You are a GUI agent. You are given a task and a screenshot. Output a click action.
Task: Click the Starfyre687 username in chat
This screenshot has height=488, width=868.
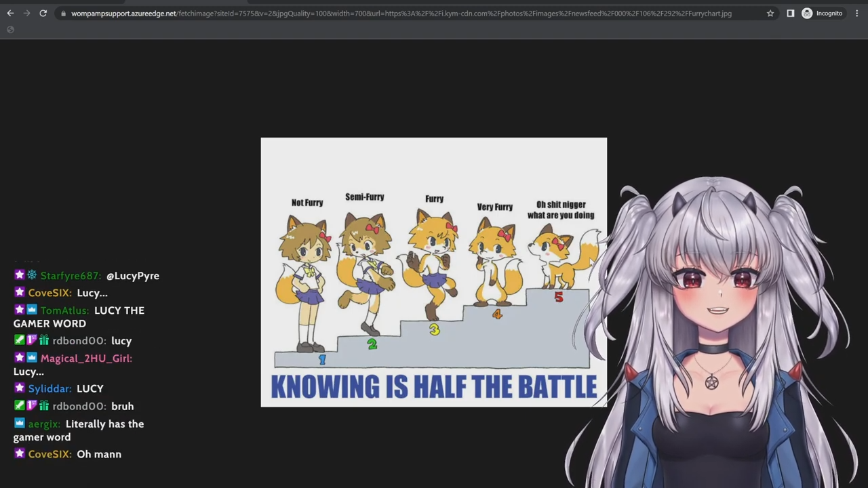pyautogui.click(x=71, y=276)
